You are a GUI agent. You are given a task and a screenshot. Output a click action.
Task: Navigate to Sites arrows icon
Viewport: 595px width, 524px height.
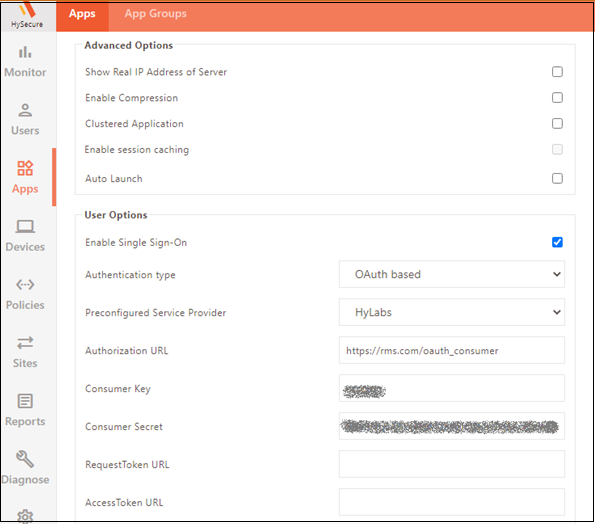[x=25, y=343]
